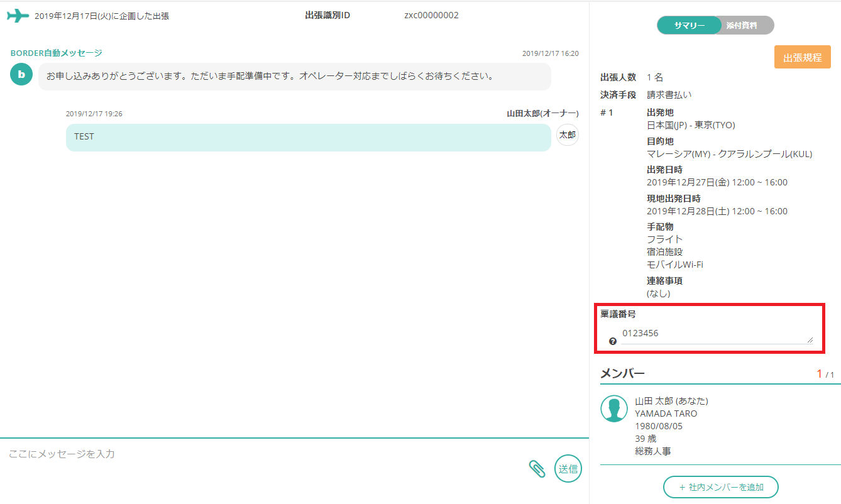Click the BORDER bot avatar icon
Screen dimensions: 841x504
(x=21, y=74)
